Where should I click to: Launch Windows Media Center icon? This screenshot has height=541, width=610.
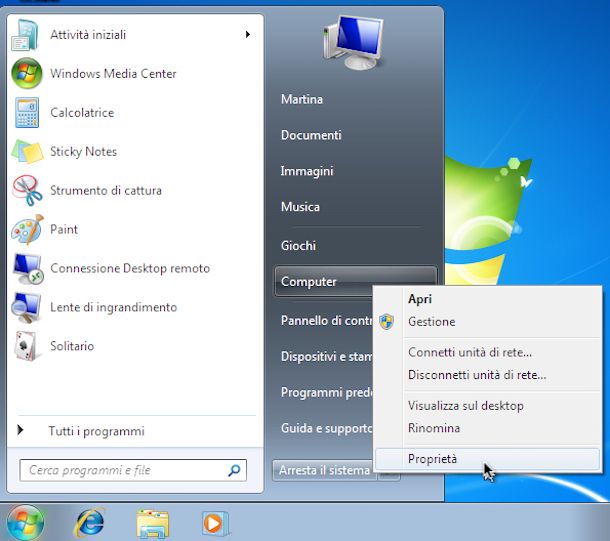[x=26, y=74]
